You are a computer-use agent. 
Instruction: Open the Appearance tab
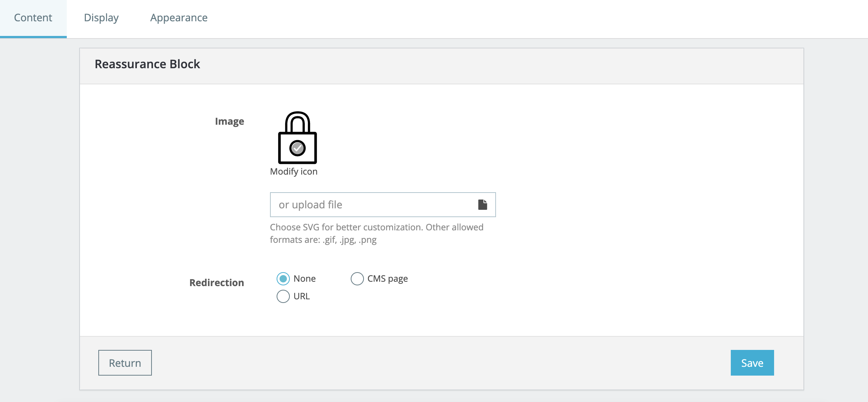(x=178, y=18)
